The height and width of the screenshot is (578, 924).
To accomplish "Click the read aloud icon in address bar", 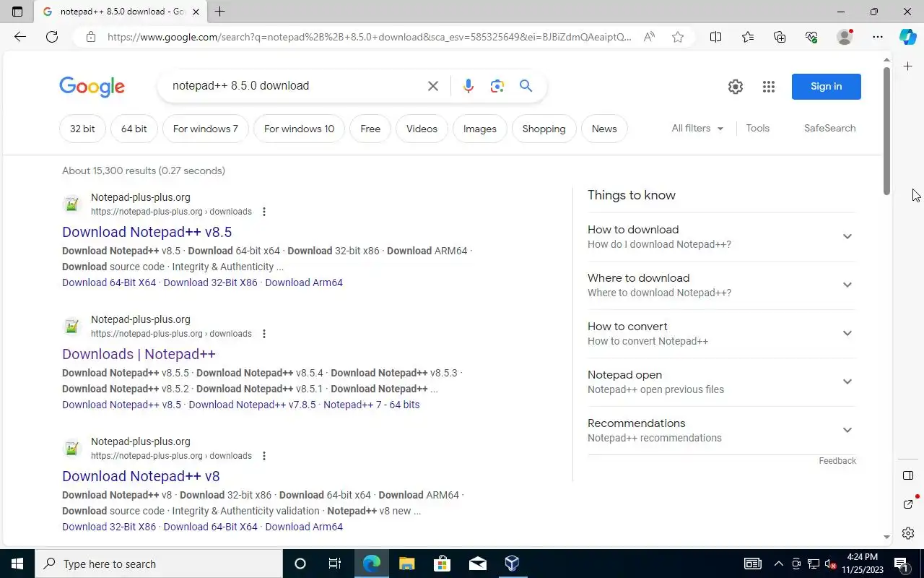I will [x=649, y=37].
